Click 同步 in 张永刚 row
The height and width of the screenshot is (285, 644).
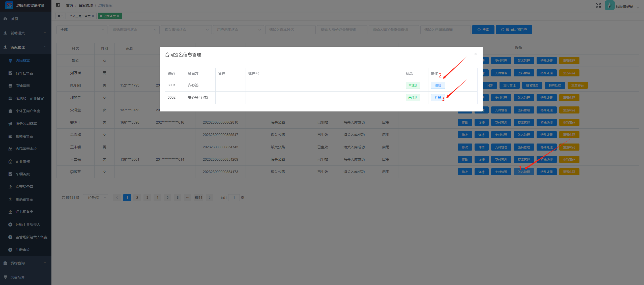[490, 85]
